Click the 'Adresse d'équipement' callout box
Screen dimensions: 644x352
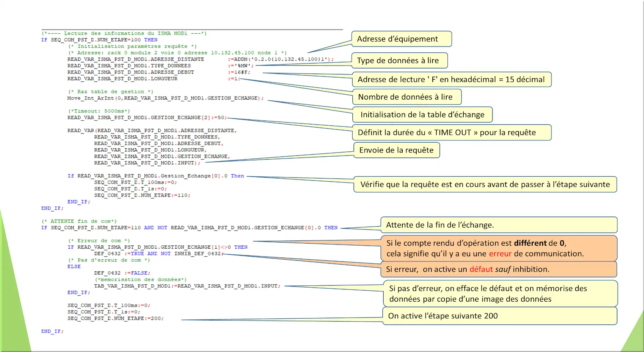pos(402,39)
